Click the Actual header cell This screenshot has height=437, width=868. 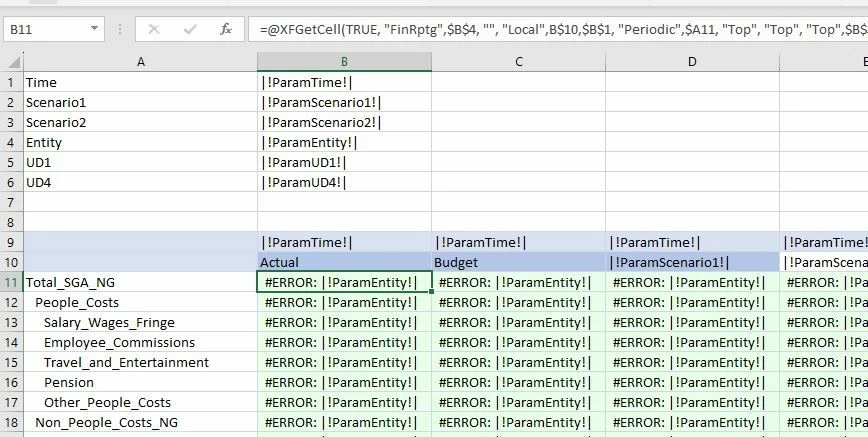point(344,262)
